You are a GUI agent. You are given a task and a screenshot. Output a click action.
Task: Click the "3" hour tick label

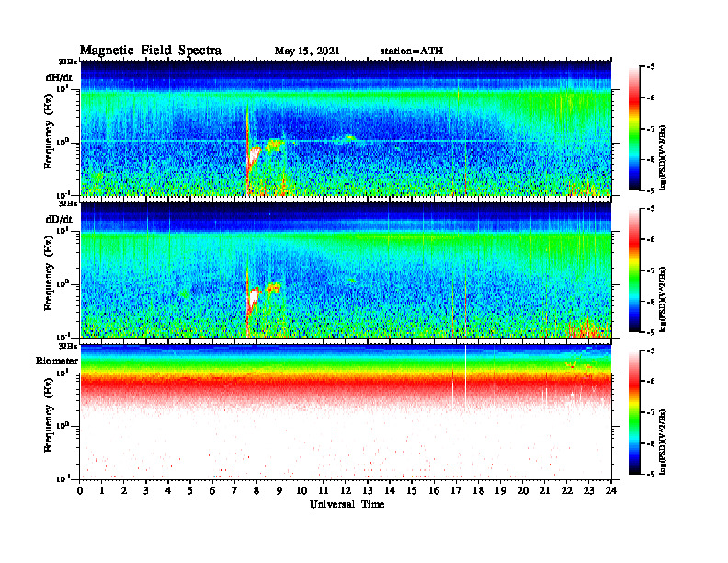point(146,490)
